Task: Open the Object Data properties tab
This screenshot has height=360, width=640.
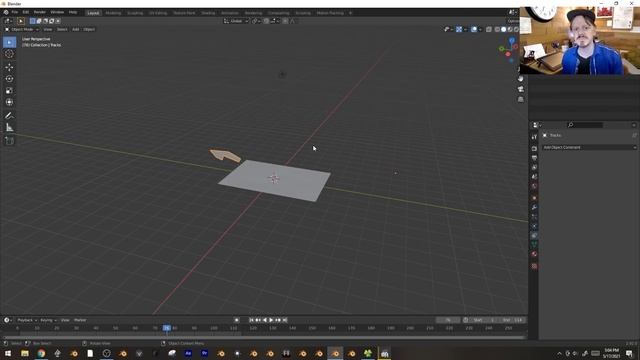Action: coord(534,244)
